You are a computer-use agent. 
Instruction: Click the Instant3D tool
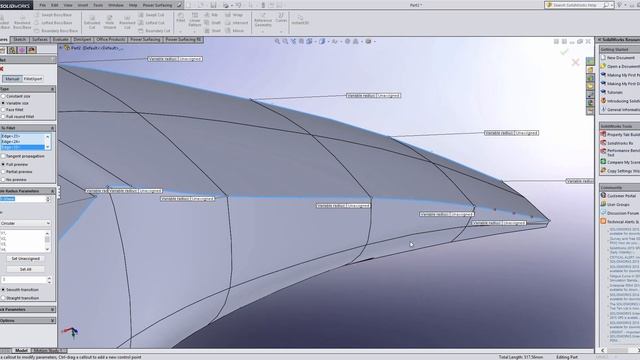tap(300, 20)
